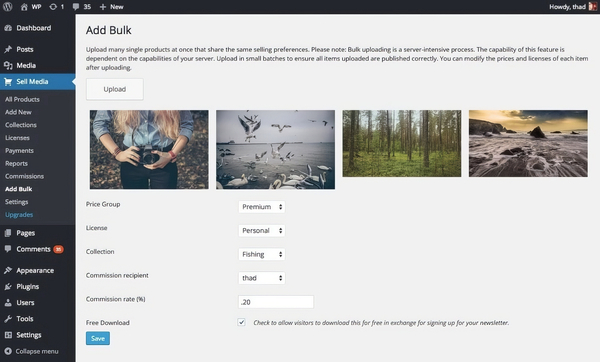Click the Posts pushpin icon
Viewport: 600px width, 362px height.
pos(8,49)
